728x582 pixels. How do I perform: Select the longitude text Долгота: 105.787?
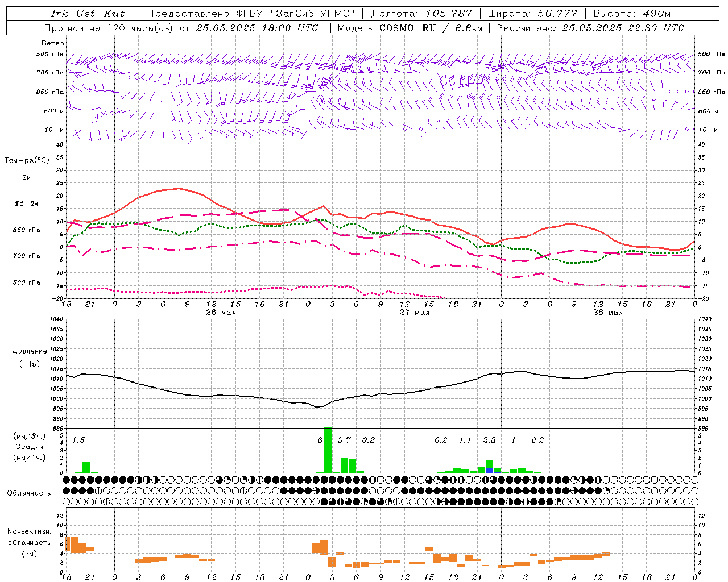click(421, 14)
